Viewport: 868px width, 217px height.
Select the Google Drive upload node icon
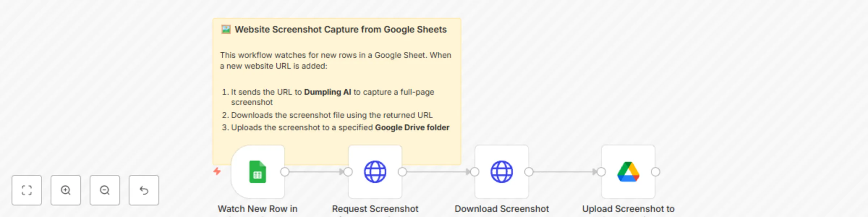(x=628, y=173)
